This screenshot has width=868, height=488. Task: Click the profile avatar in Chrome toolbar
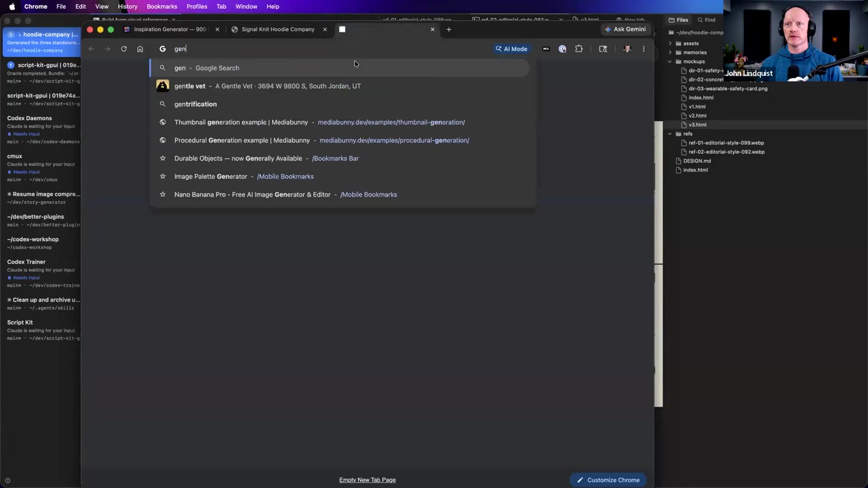(x=627, y=49)
